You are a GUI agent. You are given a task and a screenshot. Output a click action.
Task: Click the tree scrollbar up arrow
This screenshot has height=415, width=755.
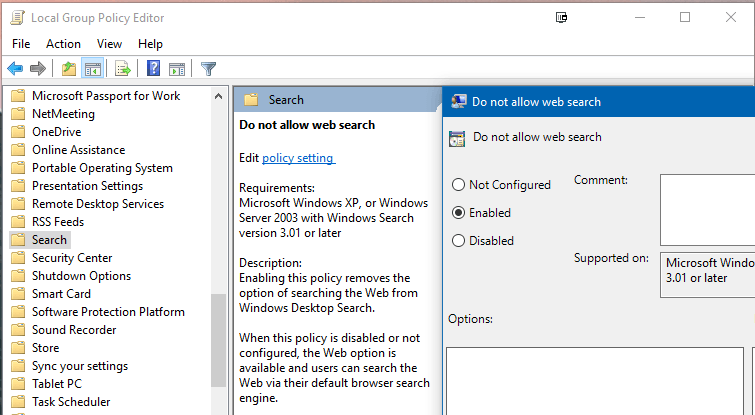coord(218,96)
